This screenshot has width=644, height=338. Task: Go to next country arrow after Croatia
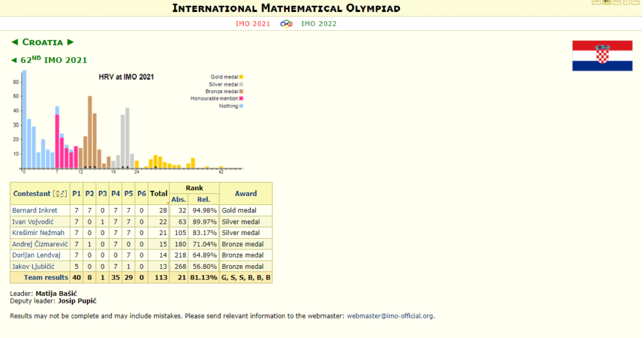pyautogui.click(x=70, y=42)
